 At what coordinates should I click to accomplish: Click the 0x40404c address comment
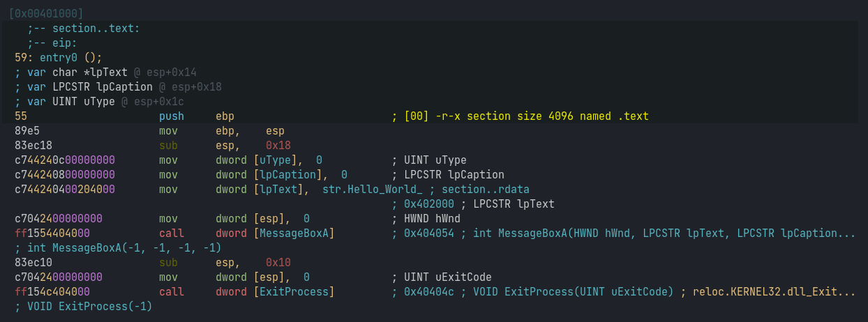point(429,291)
